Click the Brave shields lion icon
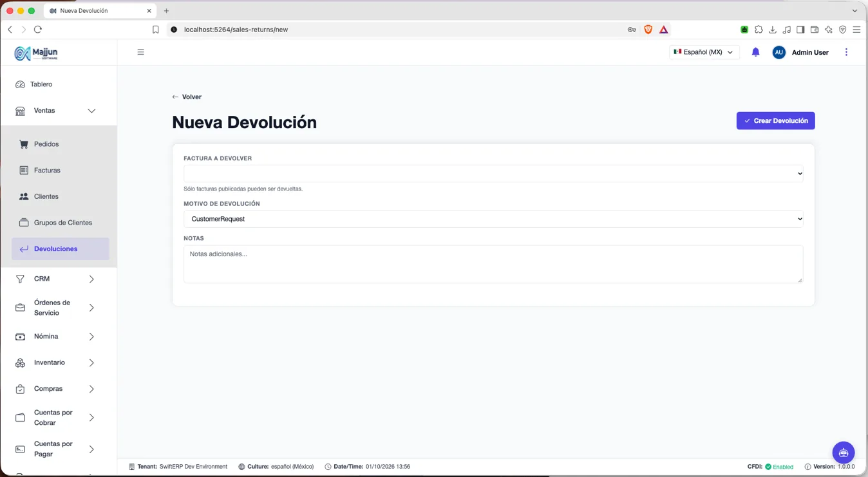This screenshot has width=868, height=477. 648,30
